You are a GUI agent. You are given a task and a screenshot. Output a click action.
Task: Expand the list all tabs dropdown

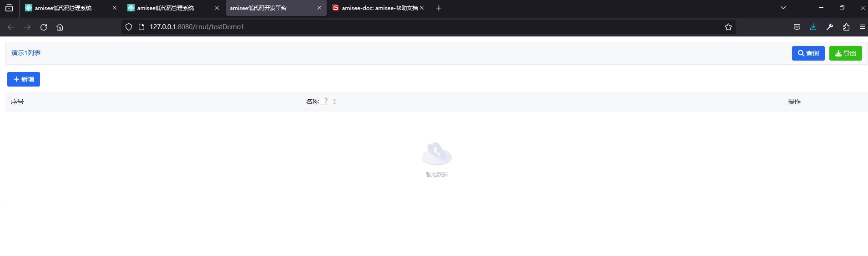coord(783,8)
